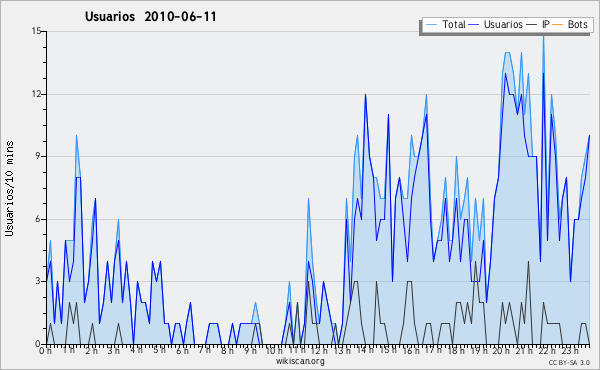Screen dimensions: 600x370
Task: Click the orange Bots legend line swatch
Action: click(558, 25)
